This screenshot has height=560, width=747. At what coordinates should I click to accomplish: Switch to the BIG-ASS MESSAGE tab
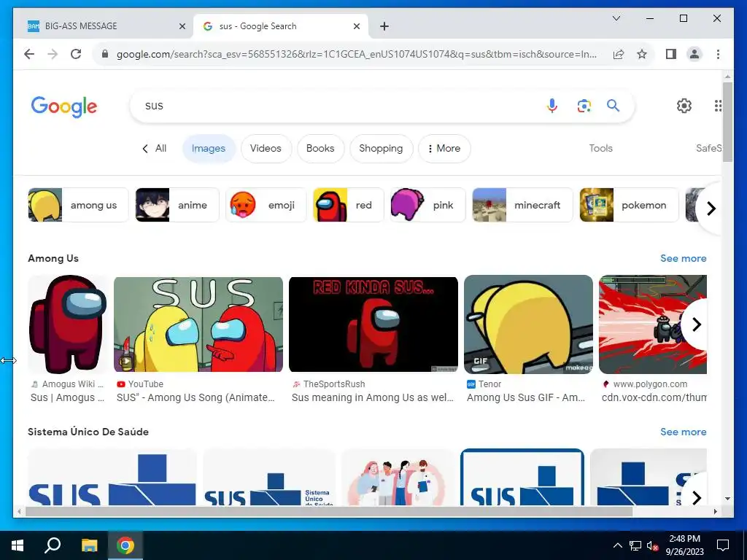pos(107,26)
